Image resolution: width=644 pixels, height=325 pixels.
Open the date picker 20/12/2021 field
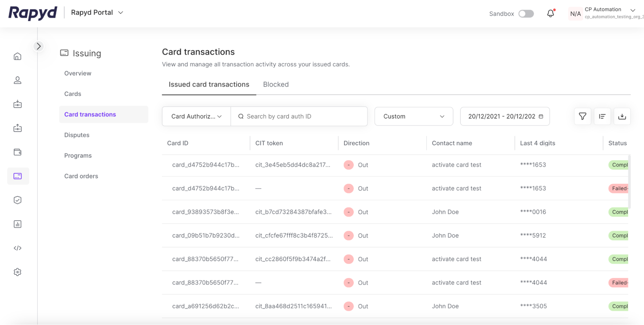505,116
